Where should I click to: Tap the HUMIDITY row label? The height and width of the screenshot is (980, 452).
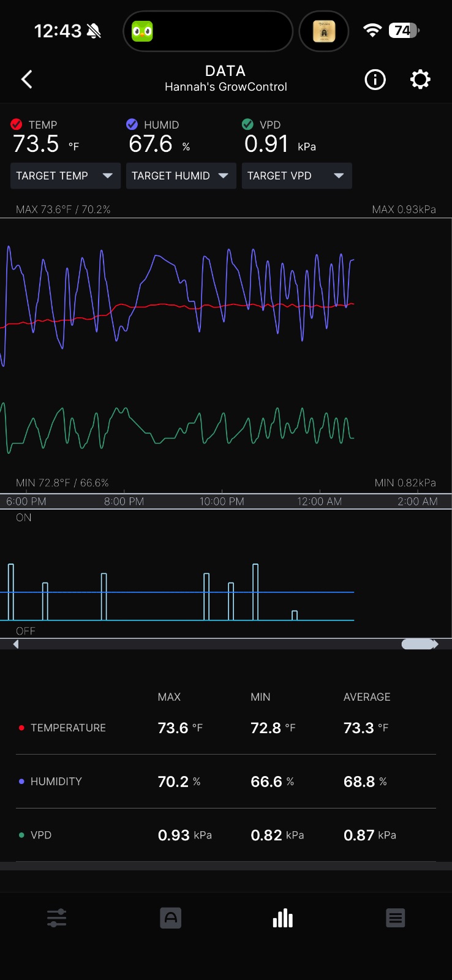(x=56, y=782)
